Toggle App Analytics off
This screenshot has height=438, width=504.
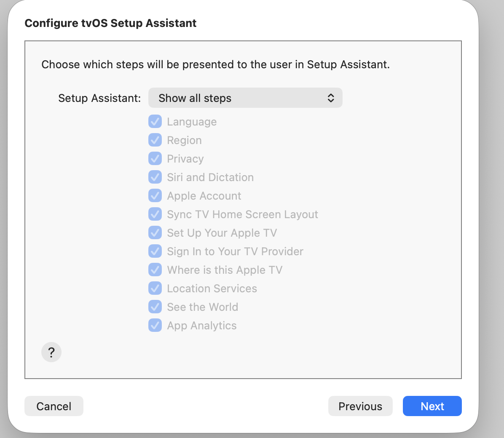click(155, 325)
